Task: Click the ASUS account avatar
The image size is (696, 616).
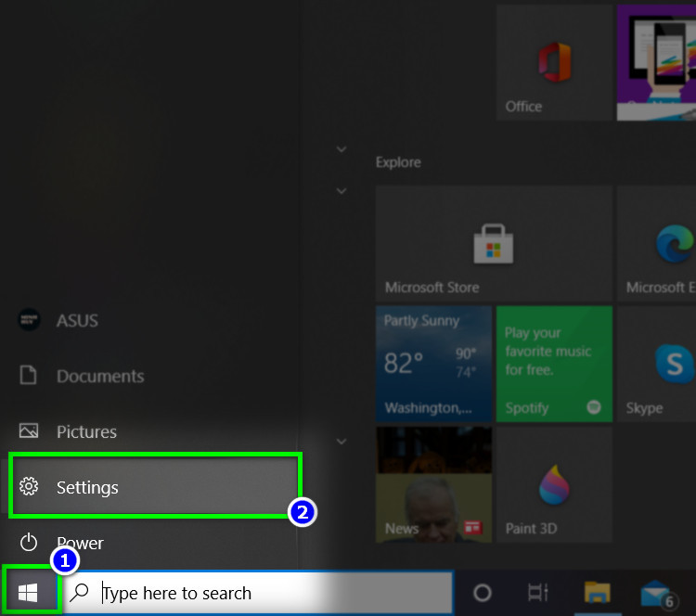Action: tap(30, 319)
